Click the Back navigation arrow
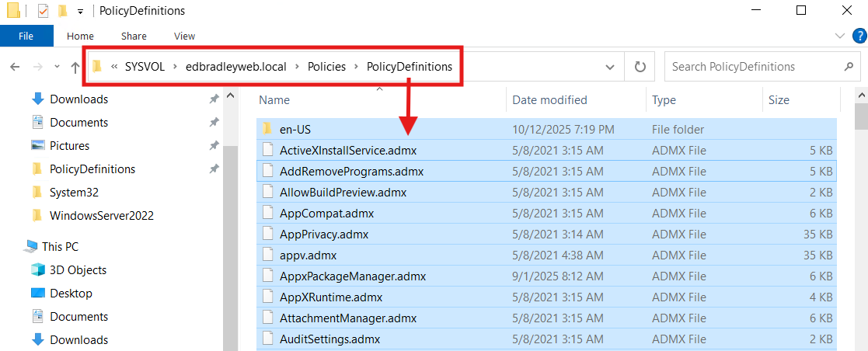Screen dimensions: 868x351 (x=15, y=67)
